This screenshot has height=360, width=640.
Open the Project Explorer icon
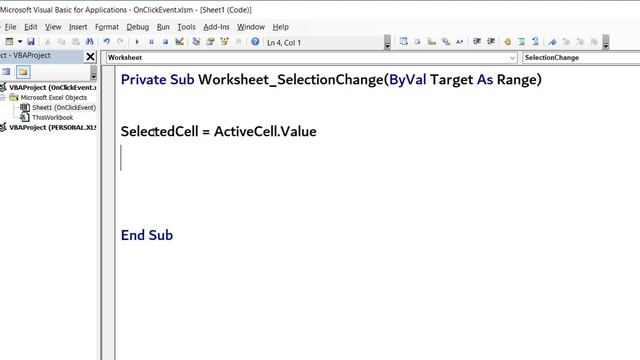(x=196, y=42)
